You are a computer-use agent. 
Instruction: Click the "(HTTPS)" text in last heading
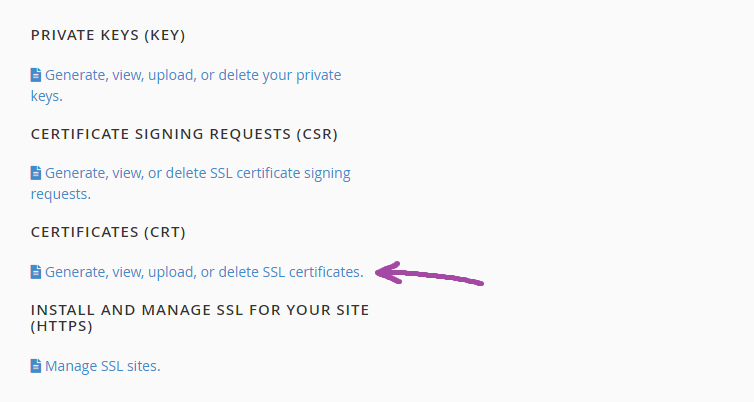click(x=63, y=327)
